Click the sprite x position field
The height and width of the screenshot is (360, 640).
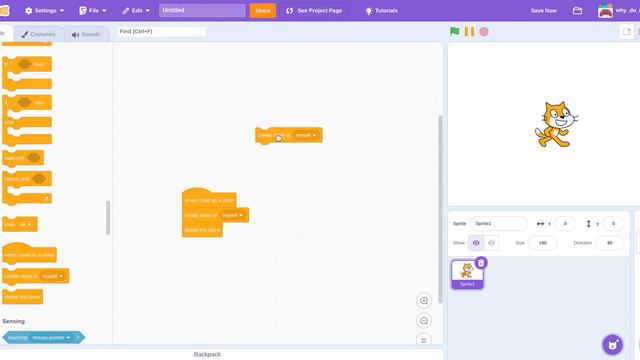coord(565,224)
